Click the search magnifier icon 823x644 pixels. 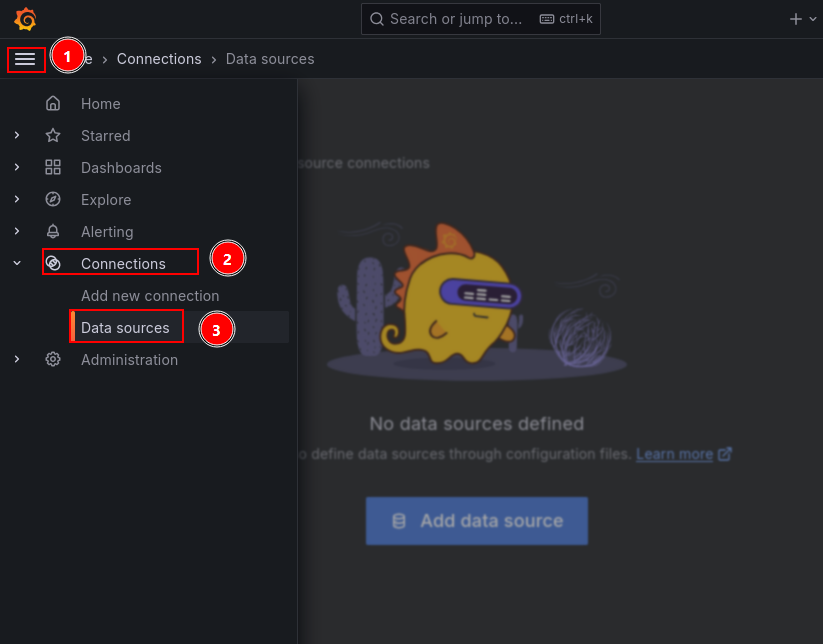tap(376, 19)
